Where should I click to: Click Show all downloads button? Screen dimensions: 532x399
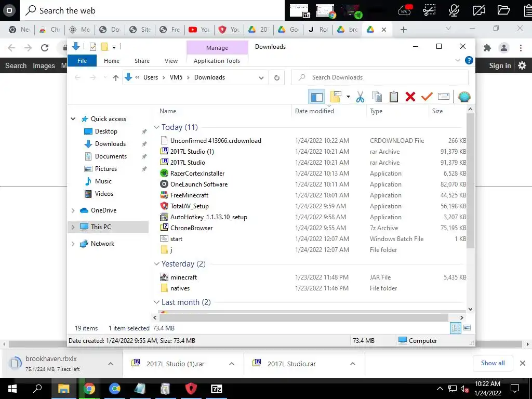(493, 363)
